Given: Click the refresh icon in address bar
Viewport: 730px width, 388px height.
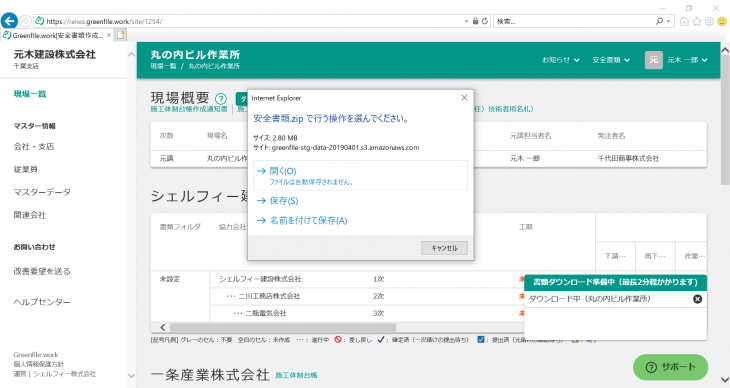Looking at the screenshot, I should click(485, 21).
